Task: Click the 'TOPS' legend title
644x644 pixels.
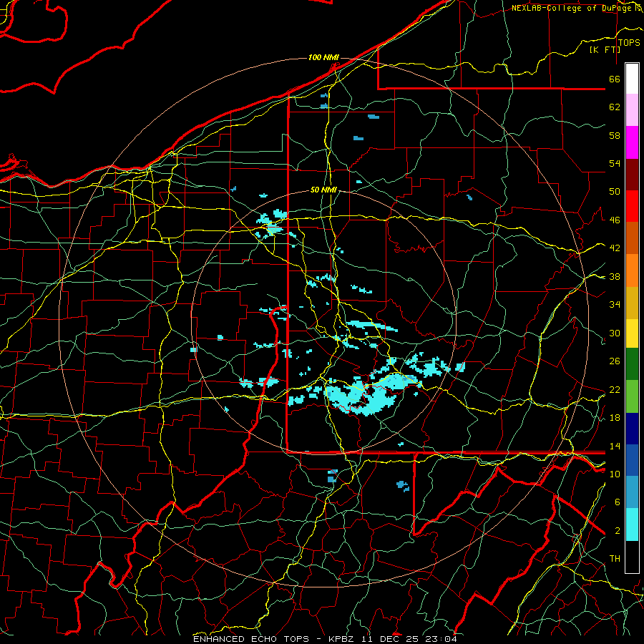Action: pyautogui.click(x=629, y=43)
